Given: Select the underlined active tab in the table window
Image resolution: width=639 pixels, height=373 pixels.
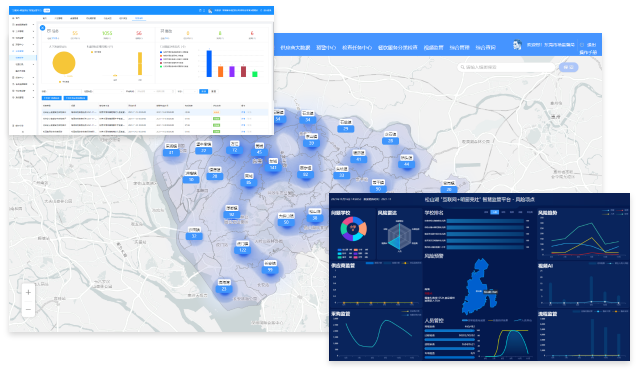Looking at the screenshot, I should pyautogui.click(x=139, y=18).
